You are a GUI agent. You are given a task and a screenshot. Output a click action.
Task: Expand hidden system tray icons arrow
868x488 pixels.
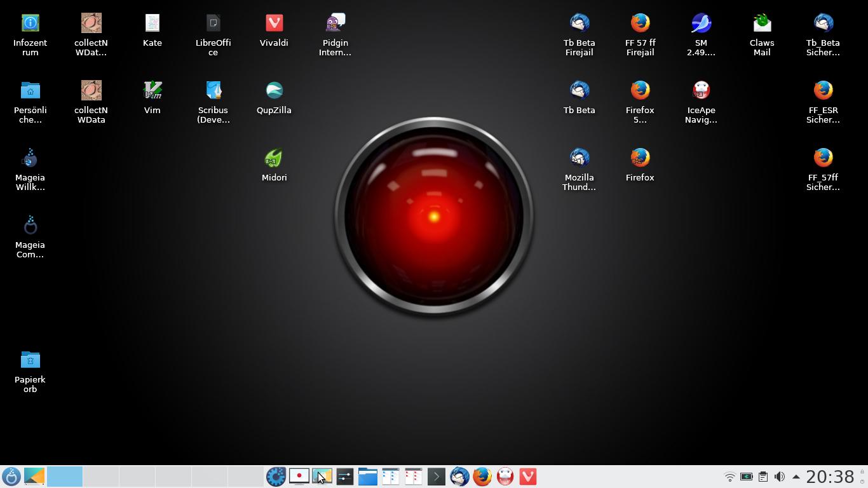(x=796, y=477)
